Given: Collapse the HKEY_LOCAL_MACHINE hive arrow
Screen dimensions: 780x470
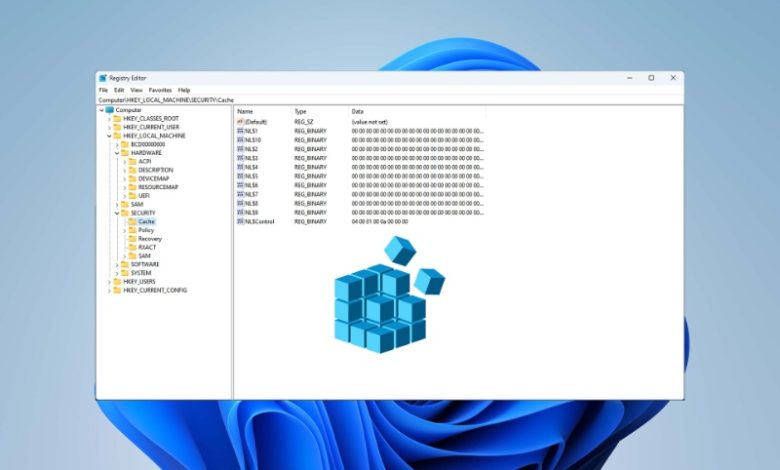Looking at the screenshot, I should (x=109, y=136).
